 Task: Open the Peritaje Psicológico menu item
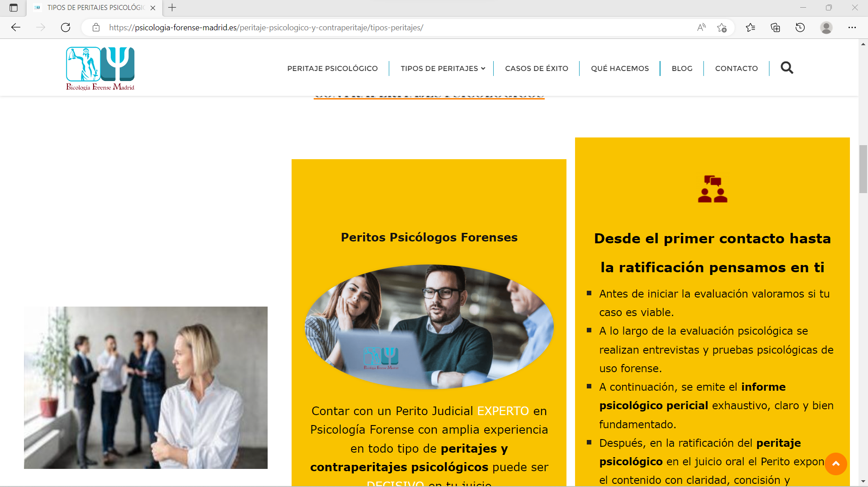(x=332, y=68)
